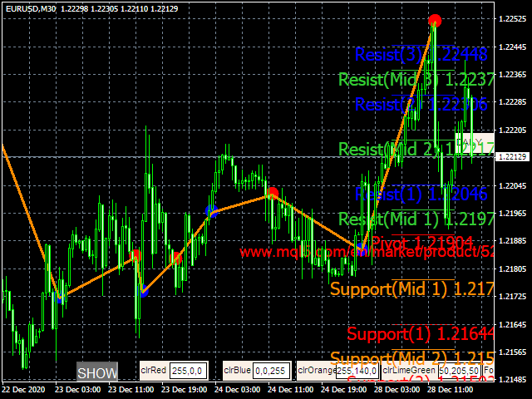Click the 1.22525 price axis label

(512, 19)
